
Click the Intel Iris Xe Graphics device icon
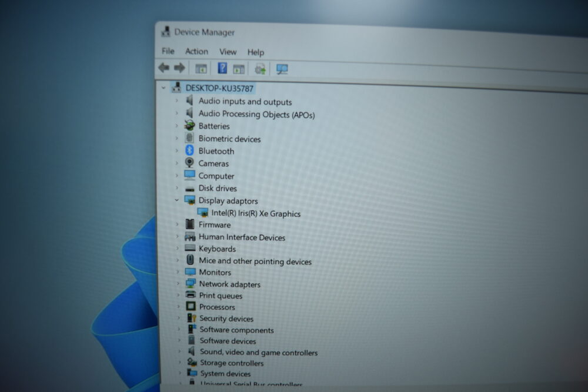click(x=202, y=213)
